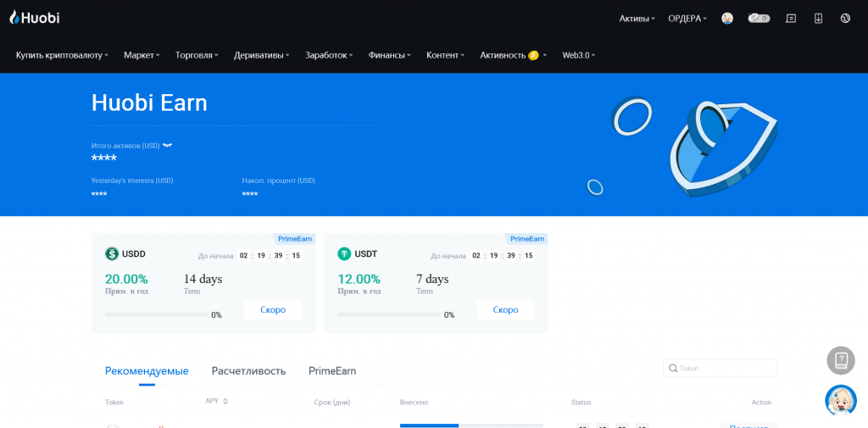This screenshot has height=428, width=868.
Task: Open the Маркет menu
Action: (x=142, y=55)
